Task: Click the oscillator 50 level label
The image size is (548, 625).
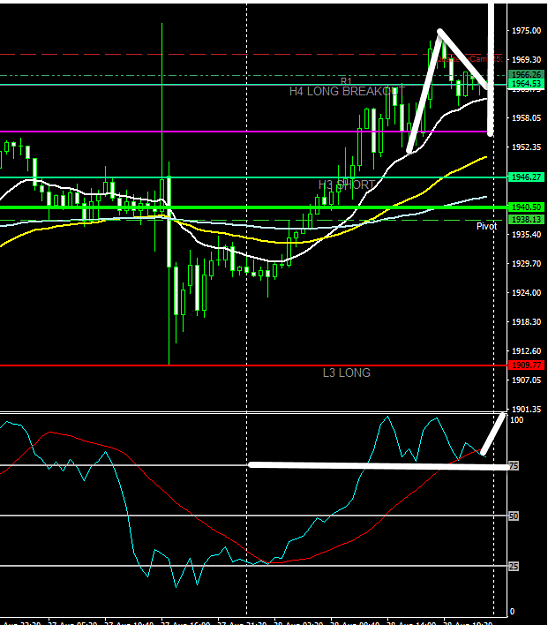Action: point(514,517)
